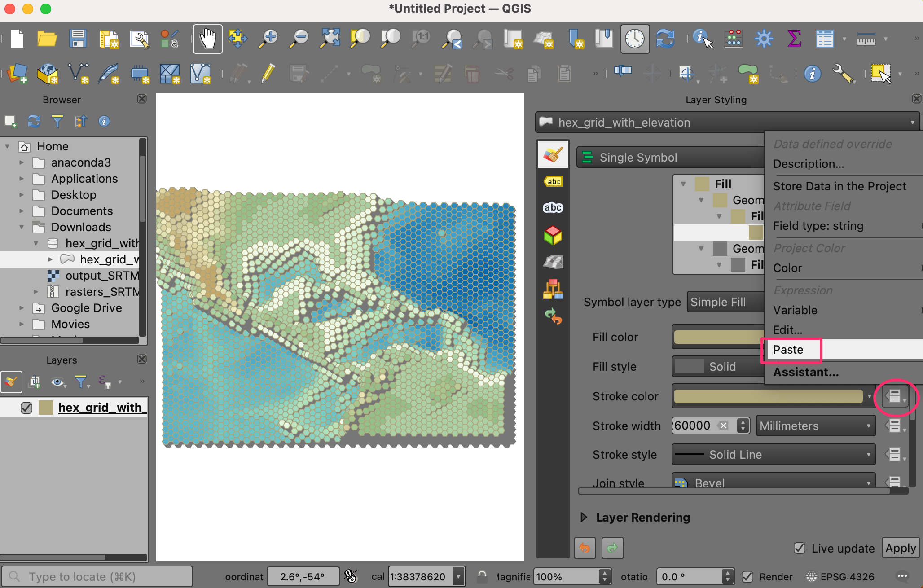Open 3D View tab with colored cube
The height and width of the screenshot is (588, 923).
click(553, 235)
